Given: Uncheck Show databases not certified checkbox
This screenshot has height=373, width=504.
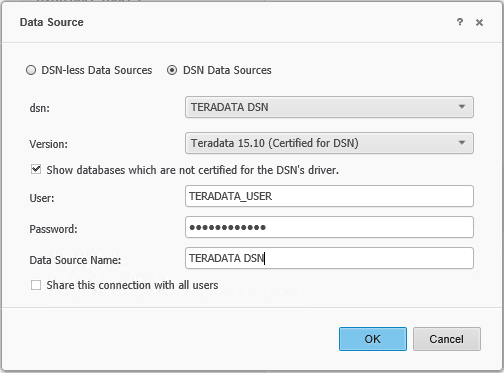Looking at the screenshot, I should (36, 169).
